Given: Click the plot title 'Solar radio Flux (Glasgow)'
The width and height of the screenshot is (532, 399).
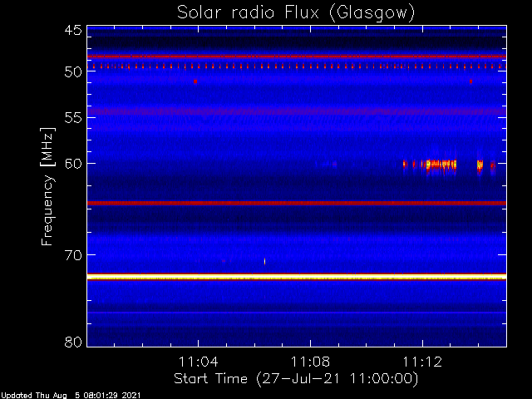Looking at the screenshot, I should tap(296, 13).
